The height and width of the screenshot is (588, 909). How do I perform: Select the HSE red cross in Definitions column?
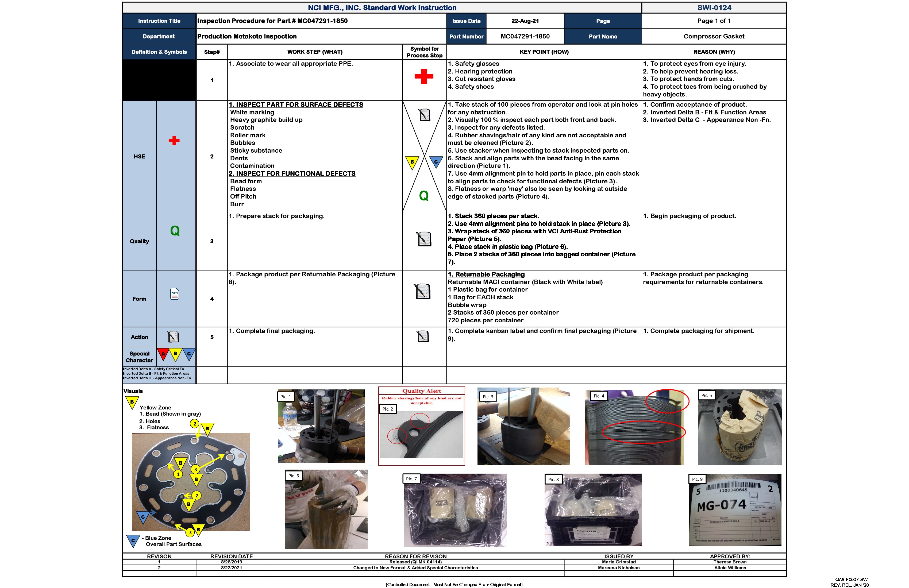coord(174,141)
